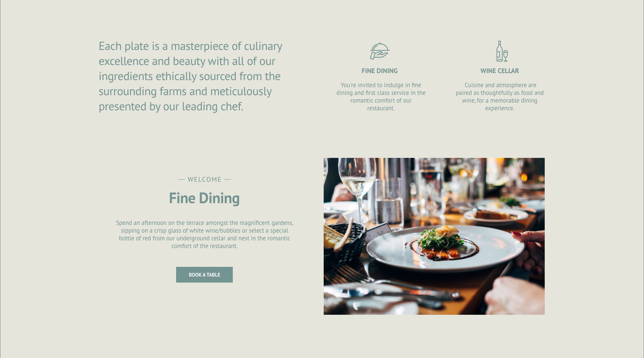Click the right dash beside WELCOME
644x358 pixels.
[x=228, y=180]
